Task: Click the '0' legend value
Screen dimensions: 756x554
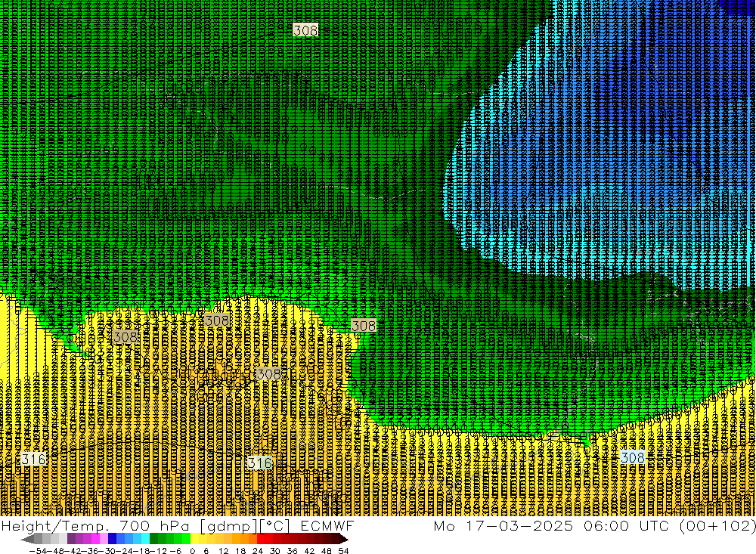Action: coord(192,551)
